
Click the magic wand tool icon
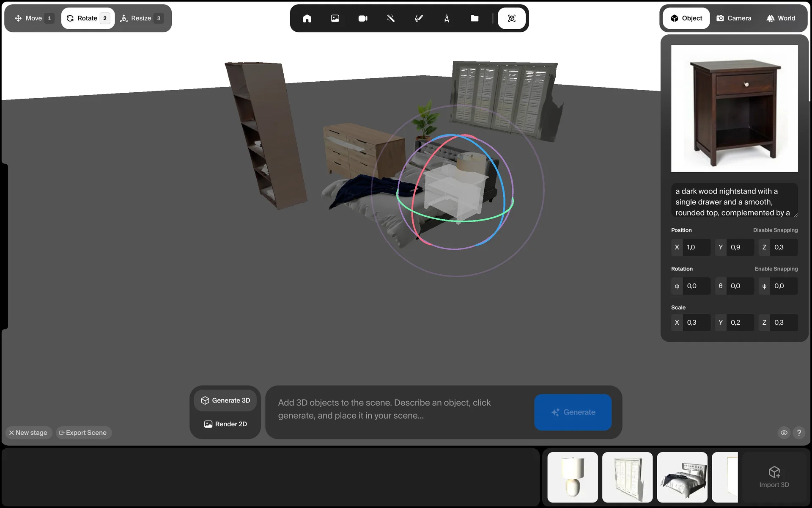point(391,18)
